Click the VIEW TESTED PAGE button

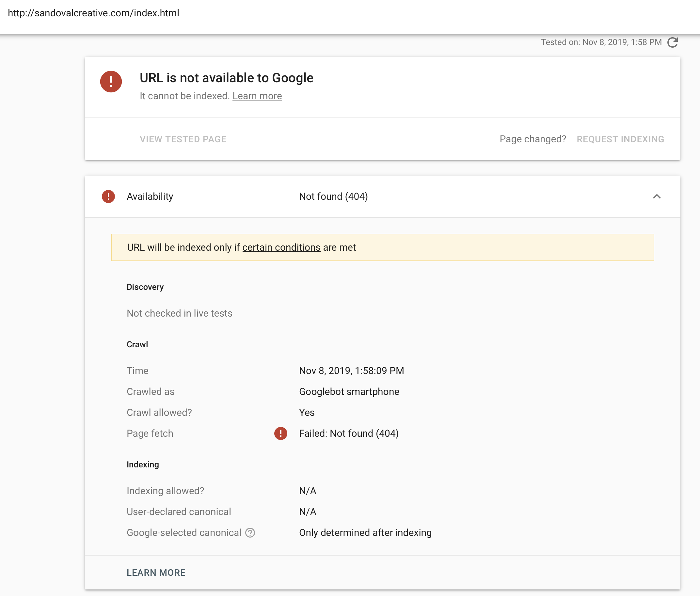pyautogui.click(x=183, y=139)
